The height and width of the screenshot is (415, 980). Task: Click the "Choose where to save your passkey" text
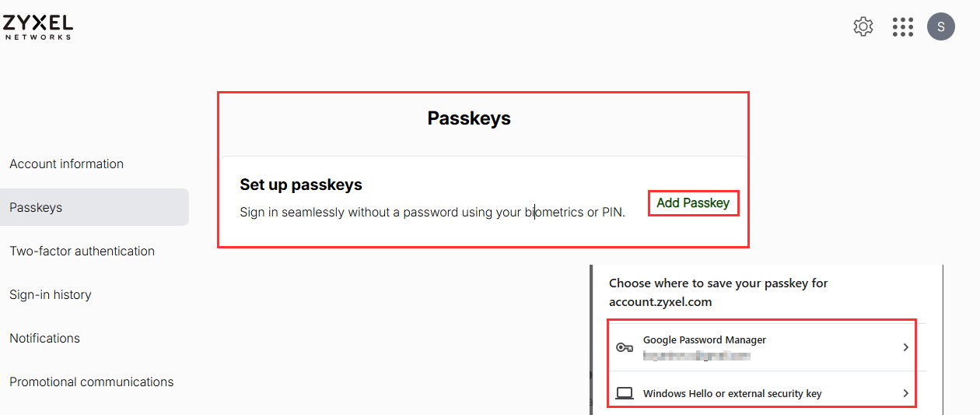tap(718, 283)
